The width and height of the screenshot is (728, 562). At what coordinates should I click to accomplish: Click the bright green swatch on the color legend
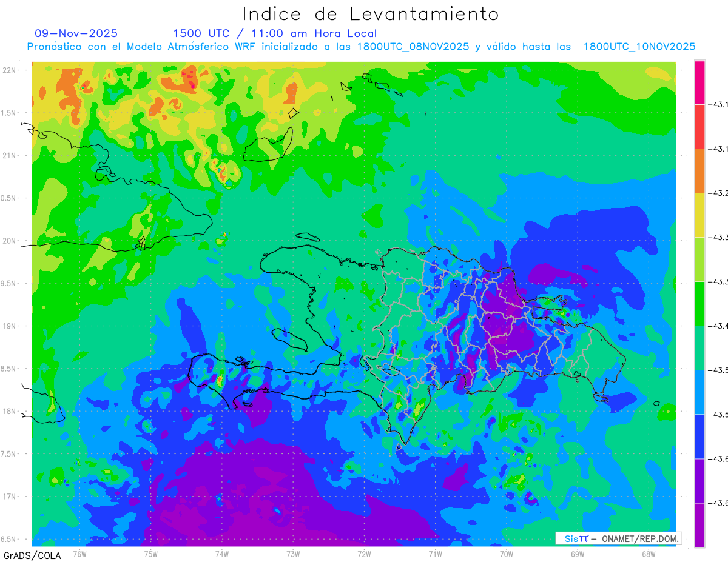pos(699,303)
